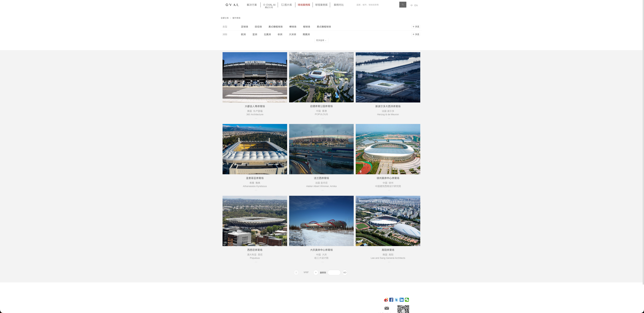Enable 多选 multi-select for 洲际 row

[416, 34]
